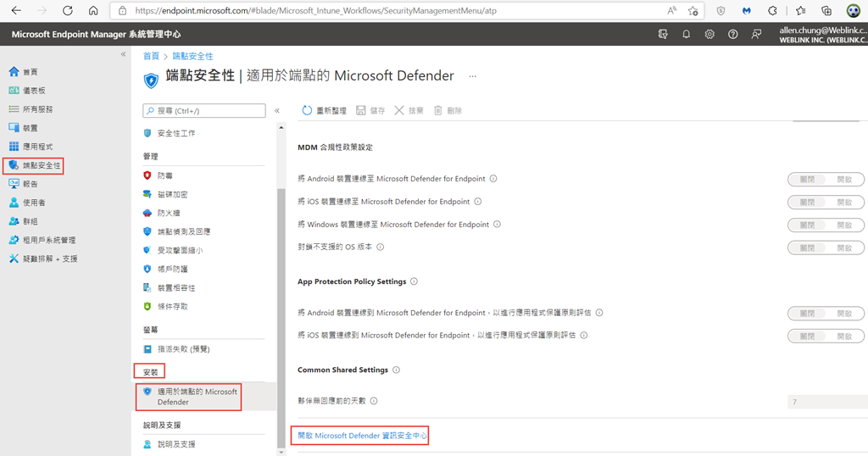Viewport: 868px width, 456px height.
Task: Click browser home icon
Action: (93, 11)
